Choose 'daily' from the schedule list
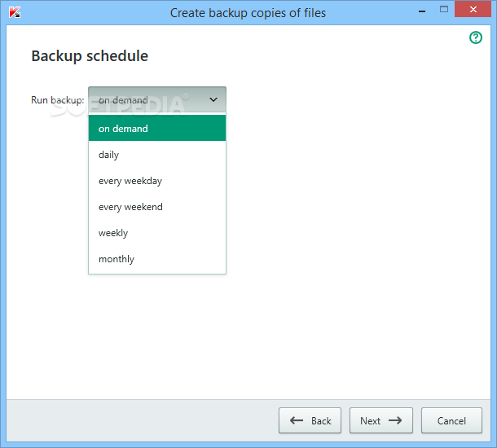 point(157,155)
